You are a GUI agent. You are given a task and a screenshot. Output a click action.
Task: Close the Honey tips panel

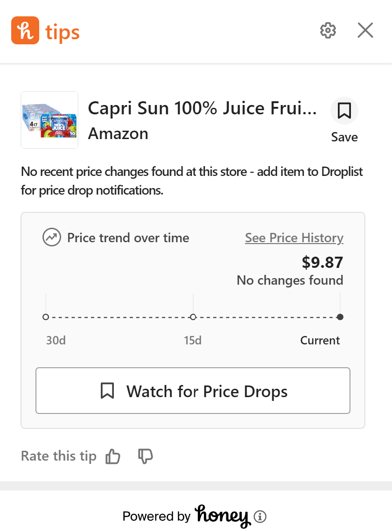365,30
